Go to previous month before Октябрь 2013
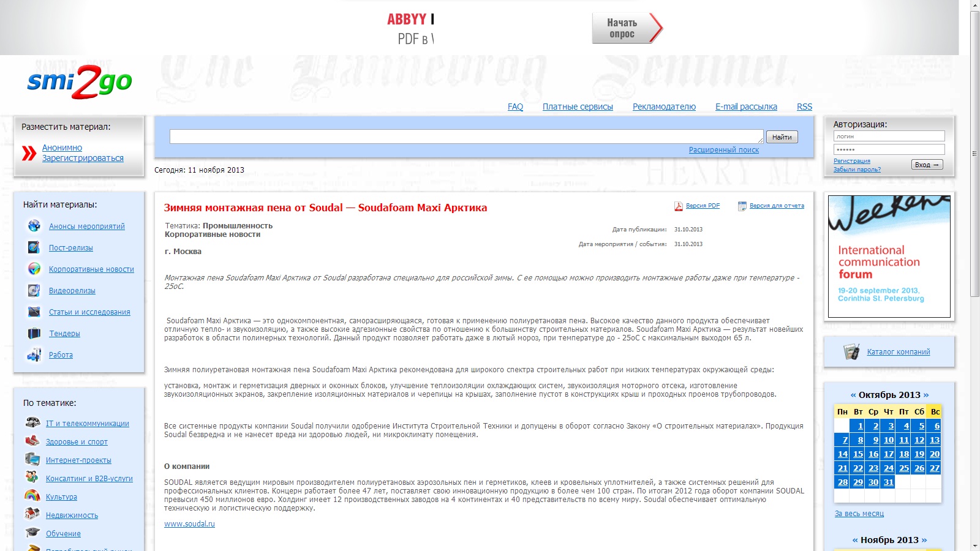The width and height of the screenshot is (980, 551). coord(853,395)
